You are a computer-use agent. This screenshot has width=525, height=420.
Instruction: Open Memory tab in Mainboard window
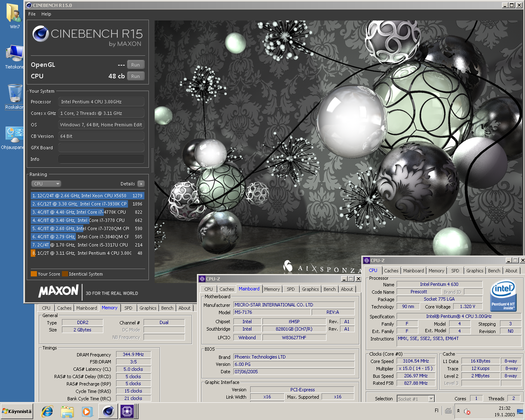(x=272, y=289)
